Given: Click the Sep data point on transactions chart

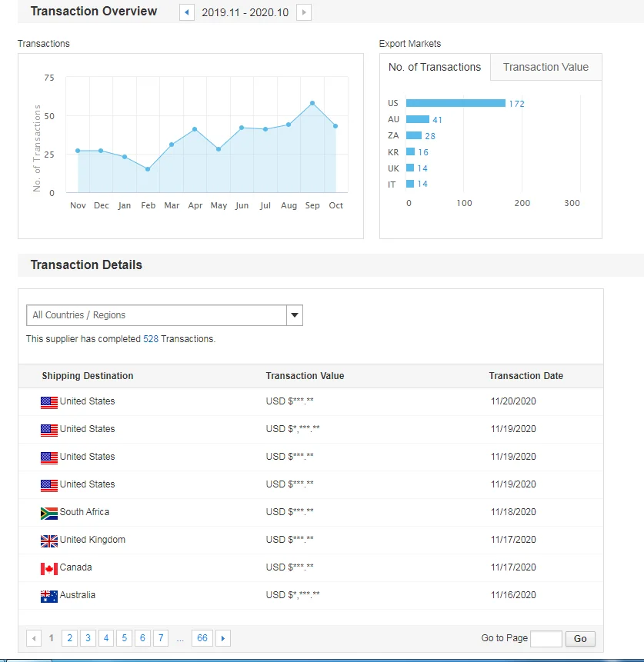Looking at the screenshot, I should (x=312, y=103).
